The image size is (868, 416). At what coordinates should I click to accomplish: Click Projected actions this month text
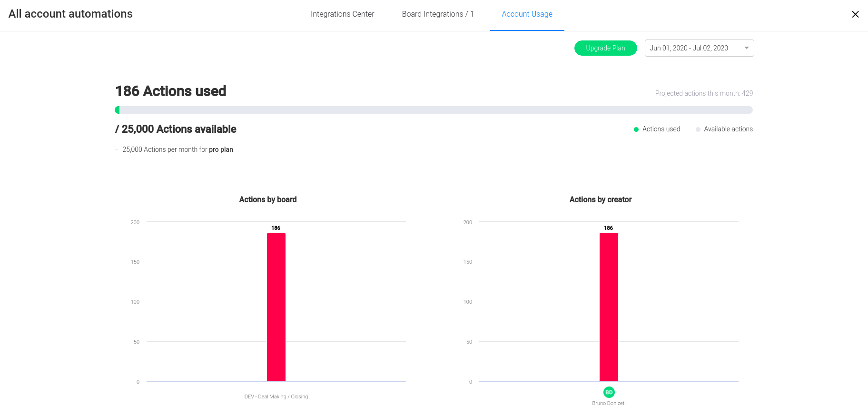point(703,93)
